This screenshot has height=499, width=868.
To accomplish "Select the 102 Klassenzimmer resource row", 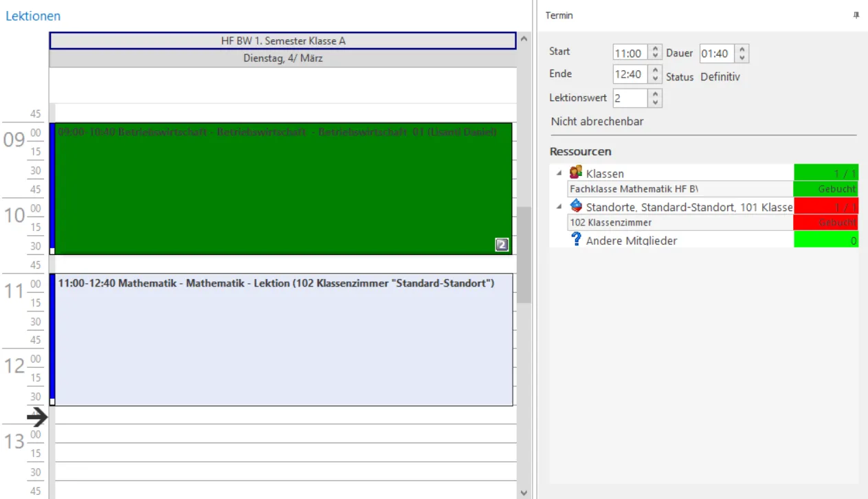I will (680, 223).
